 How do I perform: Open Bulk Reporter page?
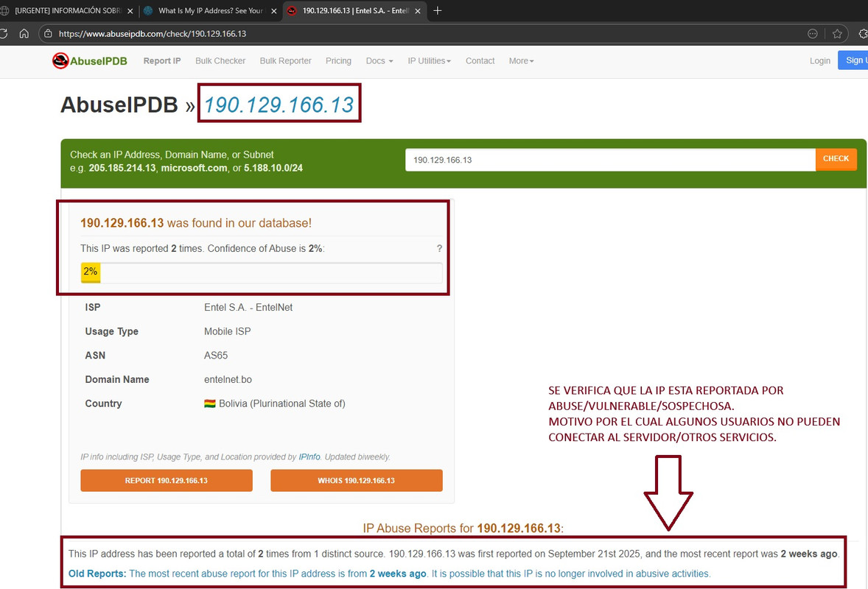pyautogui.click(x=286, y=61)
